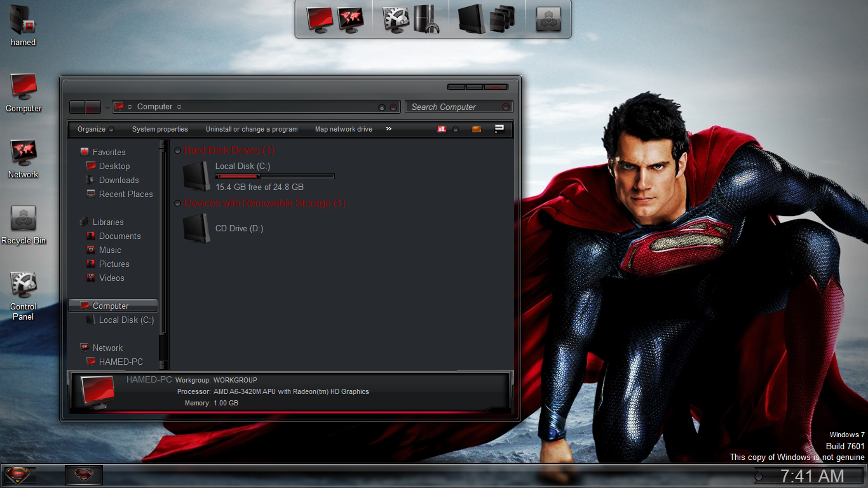The height and width of the screenshot is (488, 868).
Task: Click Uninstall or change a program
Action: pyautogui.click(x=252, y=129)
